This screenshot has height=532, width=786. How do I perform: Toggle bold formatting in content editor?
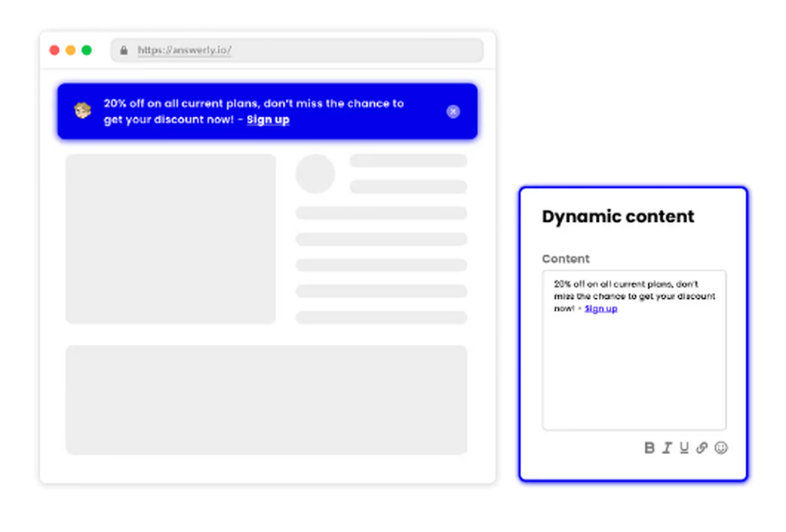649,448
